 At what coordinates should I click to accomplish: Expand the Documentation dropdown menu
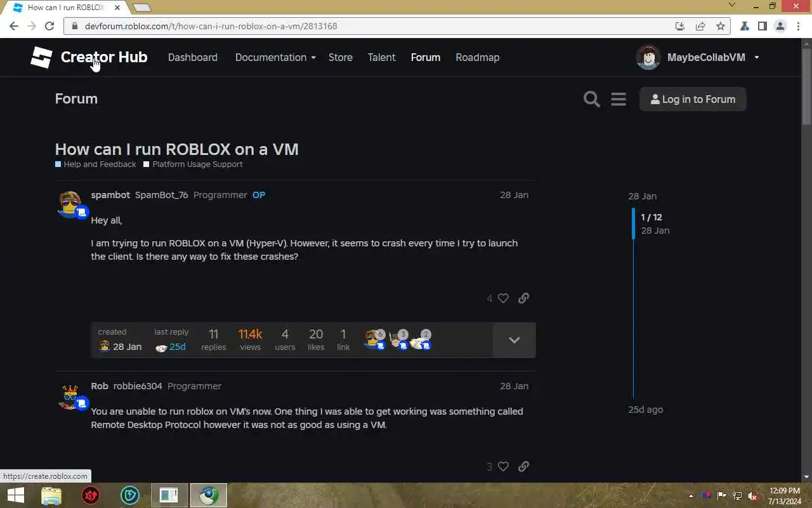coord(275,57)
